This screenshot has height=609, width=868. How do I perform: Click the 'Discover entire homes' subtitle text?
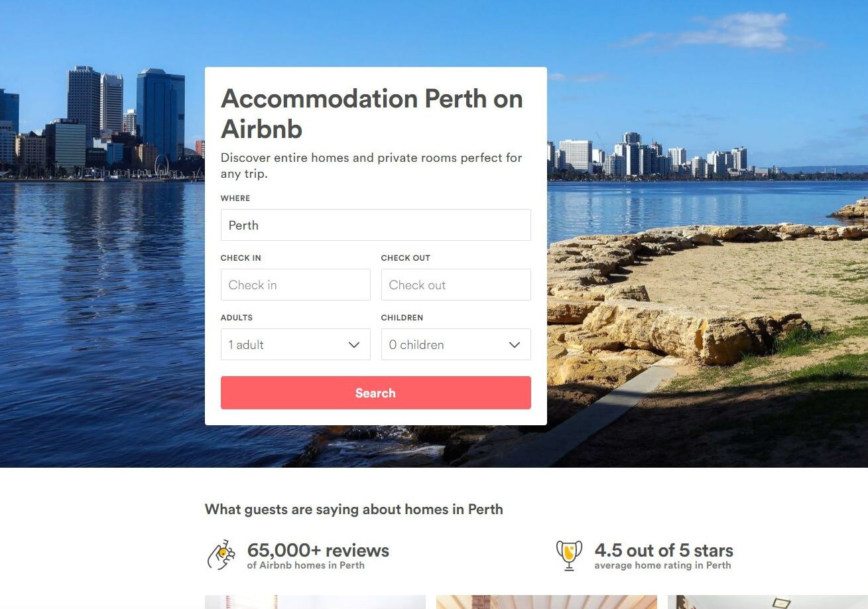click(x=371, y=165)
